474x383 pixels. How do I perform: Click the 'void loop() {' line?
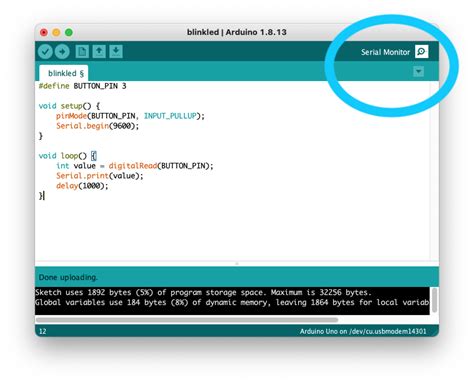click(68, 156)
